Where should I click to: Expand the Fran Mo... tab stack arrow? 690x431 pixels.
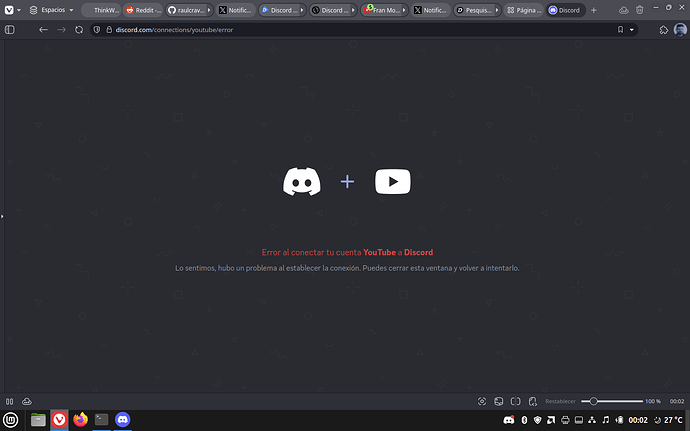404,10
